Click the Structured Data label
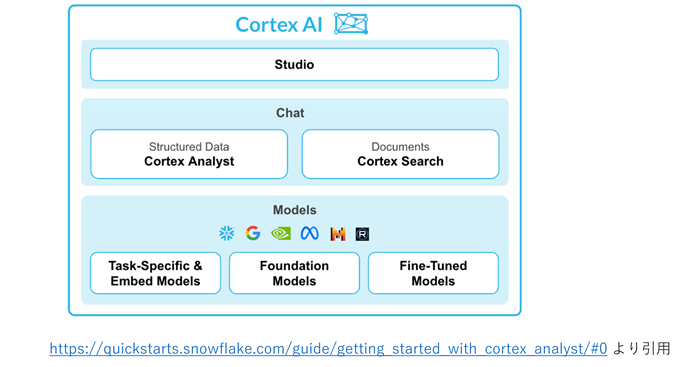The width and height of the screenshot is (680, 367). [189, 147]
